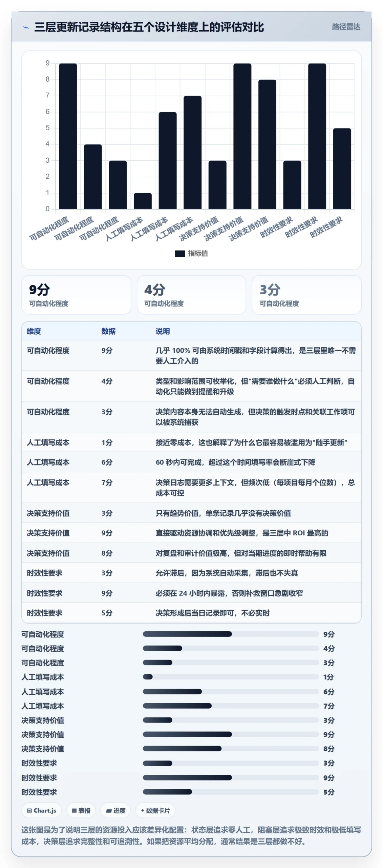Click the 路径雷达 label in the header

pyautogui.click(x=346, y=27)
